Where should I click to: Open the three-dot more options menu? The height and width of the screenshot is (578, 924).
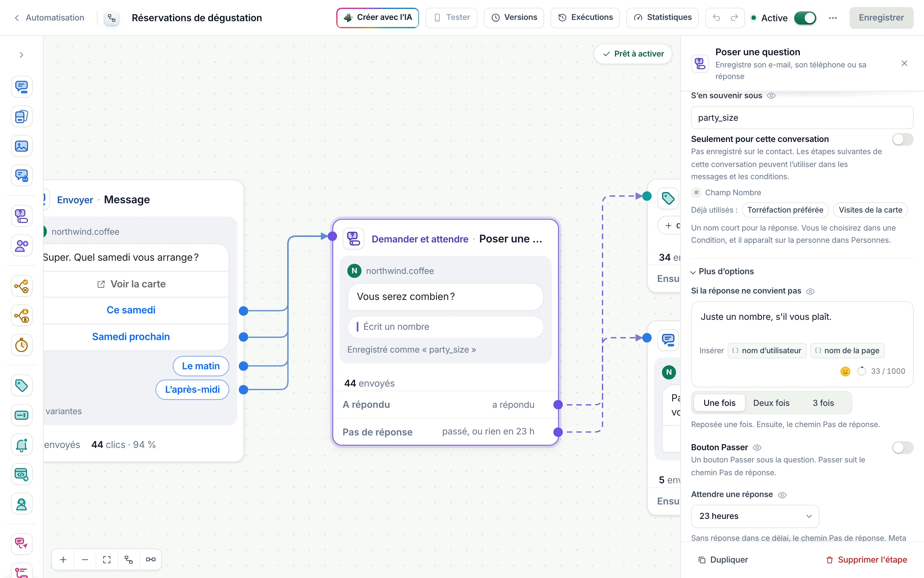[833, 18]
